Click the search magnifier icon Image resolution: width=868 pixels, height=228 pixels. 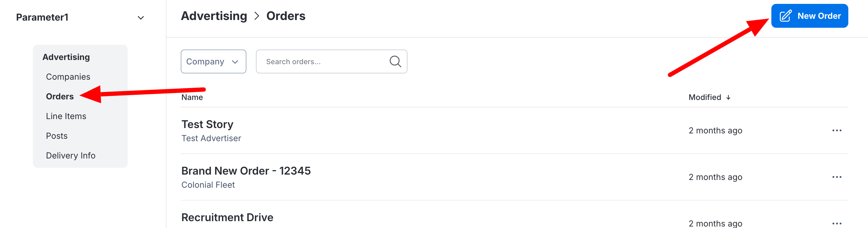(x=395, y=61)
